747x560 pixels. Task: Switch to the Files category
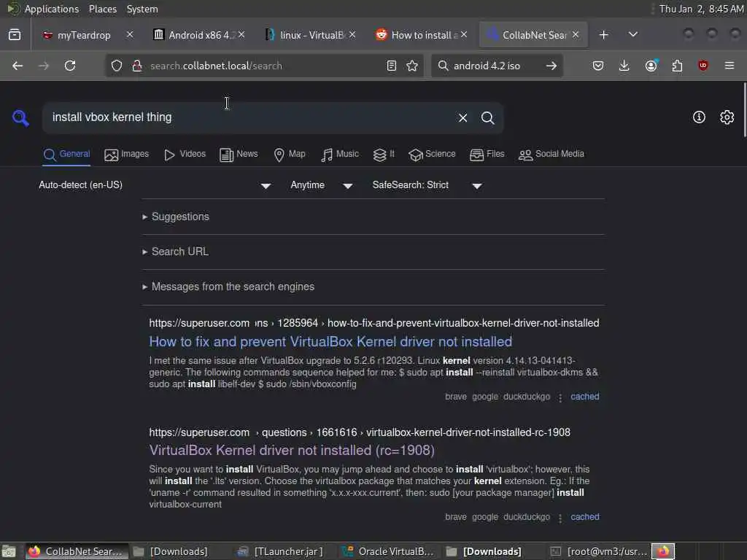[487, 155]
